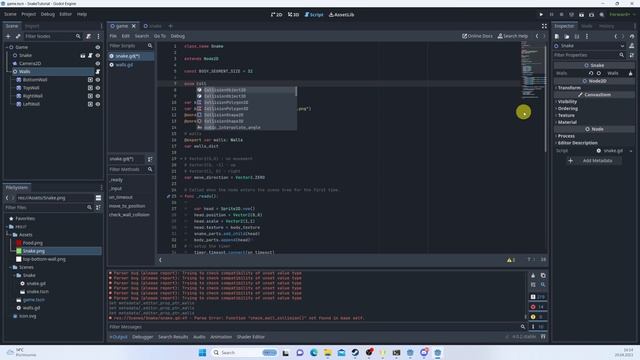Open the Project menu

point(29,14)
